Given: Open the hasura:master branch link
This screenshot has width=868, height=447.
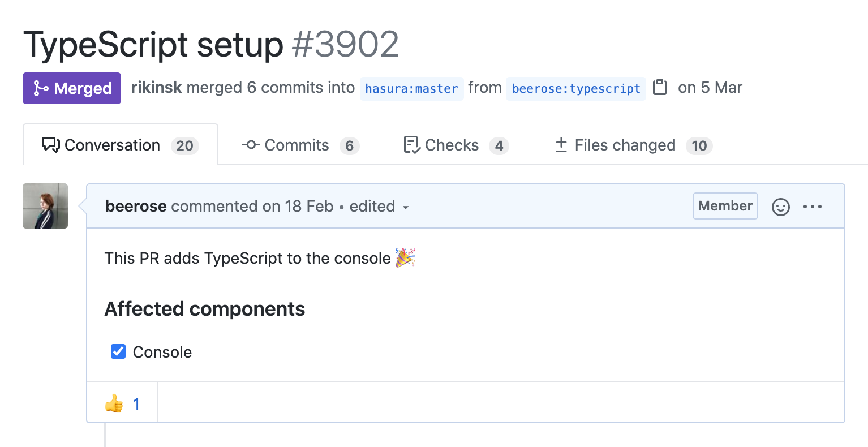Looking at the screenshot, I should pos(411,89).
